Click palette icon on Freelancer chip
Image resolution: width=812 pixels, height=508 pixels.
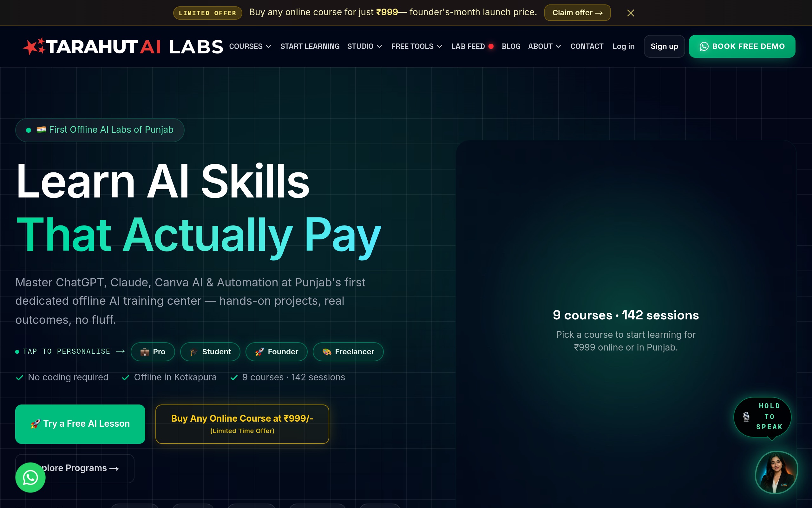[327, 352]
